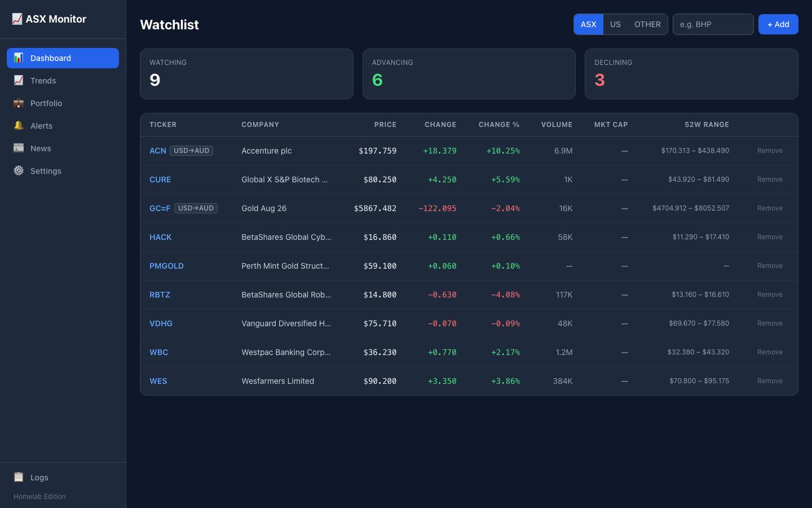The image size is (812, 508).
Task: Click the 'Gold Aug 26' company name
Action: [264, 208]
